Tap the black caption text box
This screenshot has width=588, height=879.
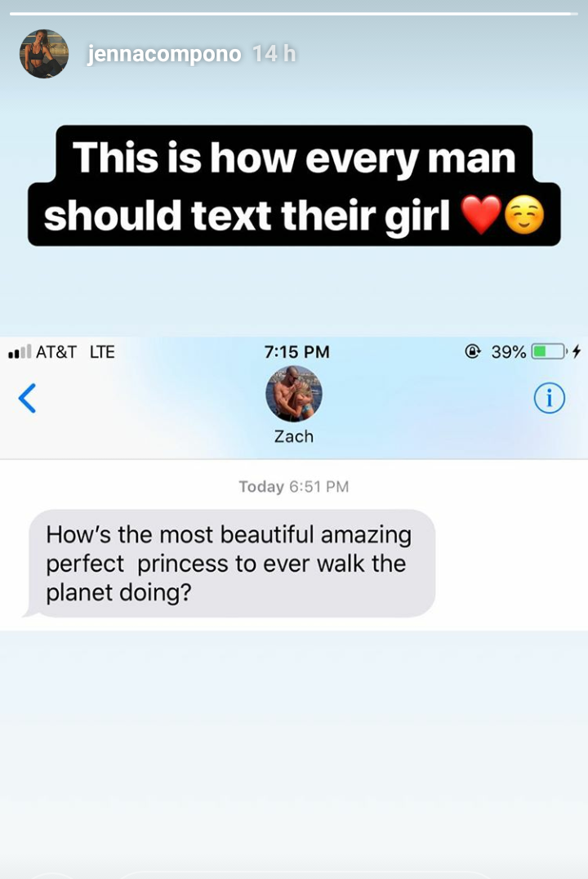pos(294,185)
